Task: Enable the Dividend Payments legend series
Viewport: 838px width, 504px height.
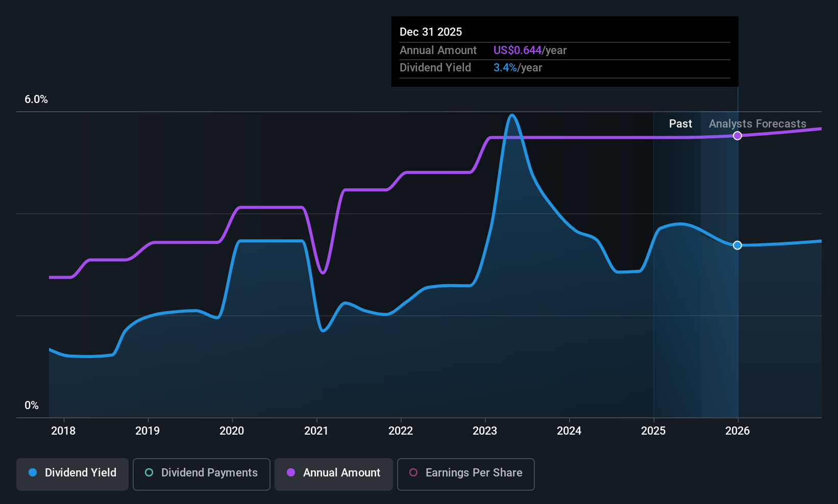Action: 201,473
